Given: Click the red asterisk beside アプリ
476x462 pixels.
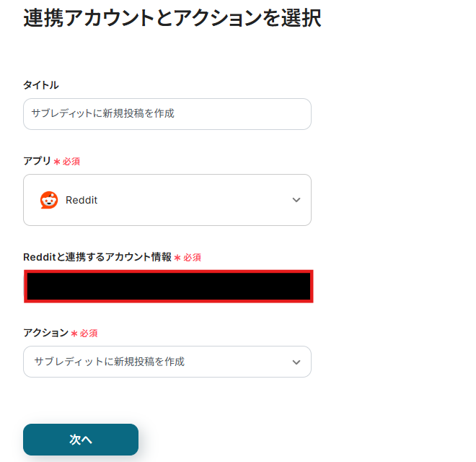Looking at the screenshot, I should point(57,162).
